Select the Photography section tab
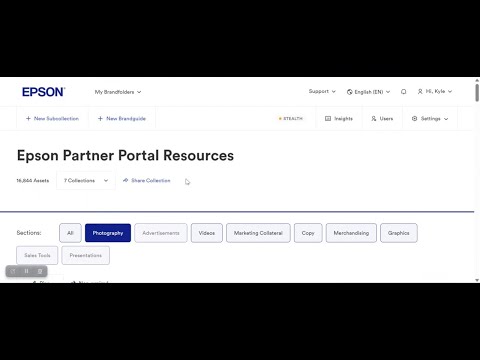 108,233
